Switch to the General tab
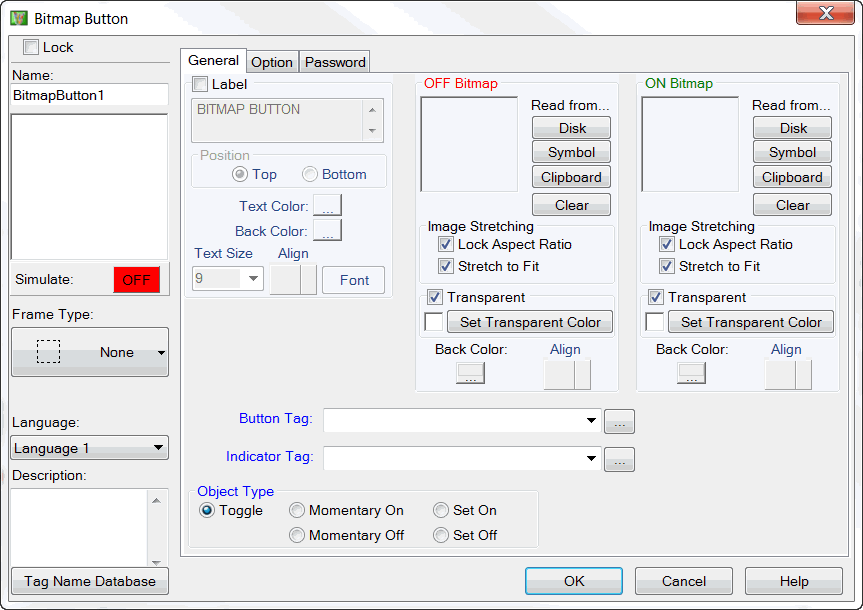 (214, 61)
